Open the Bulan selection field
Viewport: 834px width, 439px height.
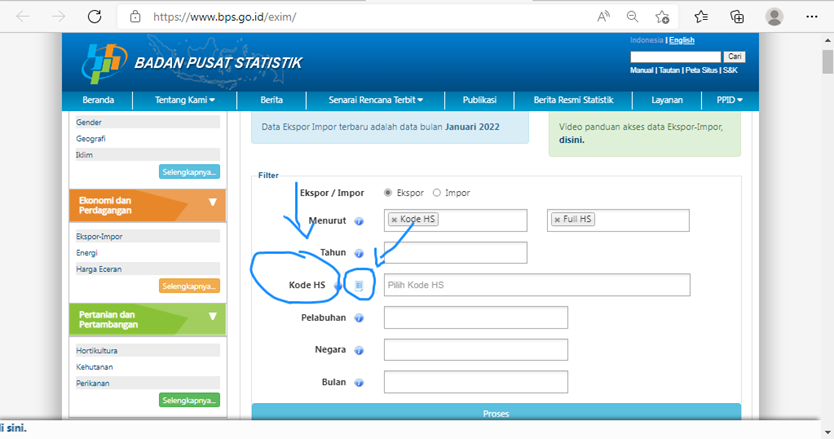pyautogui.click(x=476, y=382)
